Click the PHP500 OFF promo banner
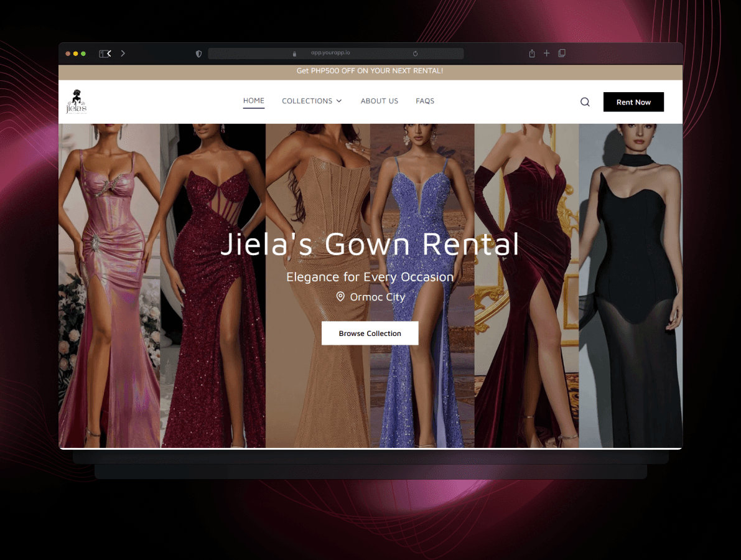 coord(370,72)
